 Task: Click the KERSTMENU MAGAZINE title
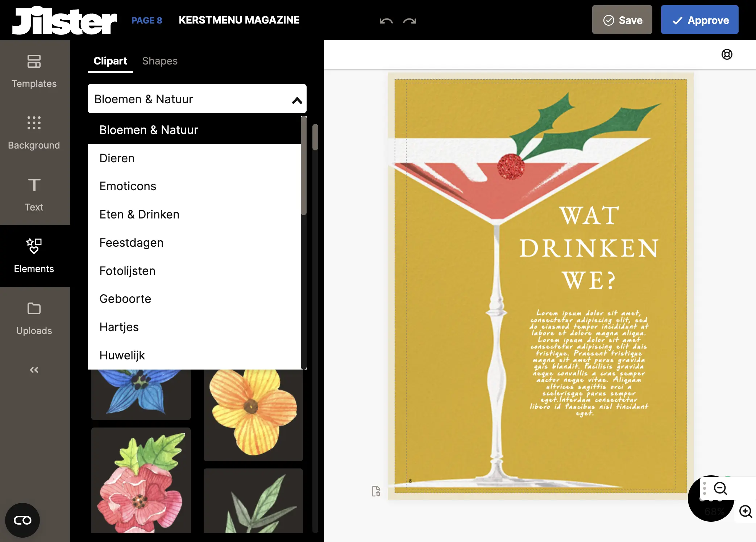(239, 20)
